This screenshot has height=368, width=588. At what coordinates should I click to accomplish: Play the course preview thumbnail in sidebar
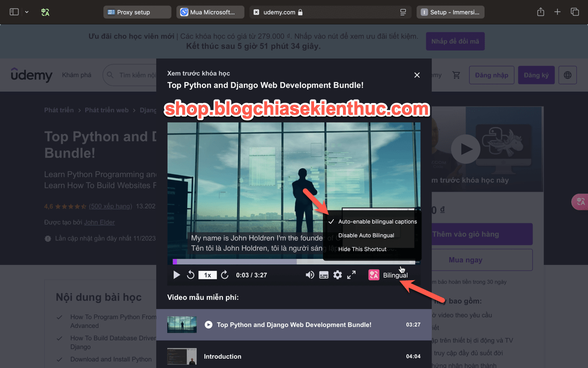coord(465,149)
